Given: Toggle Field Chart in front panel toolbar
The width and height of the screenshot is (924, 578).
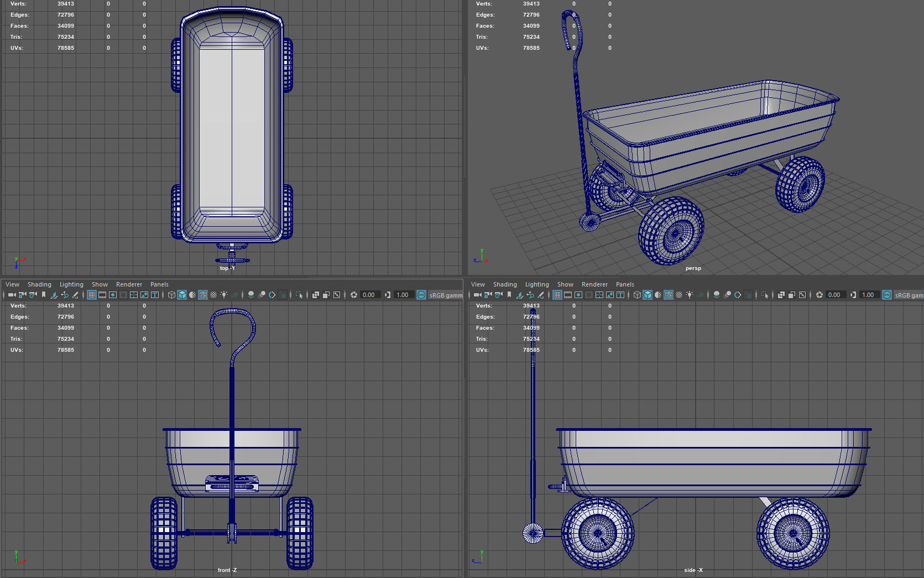Looking at the screenshot, I should pyautogui.click(x=134, y=295).
